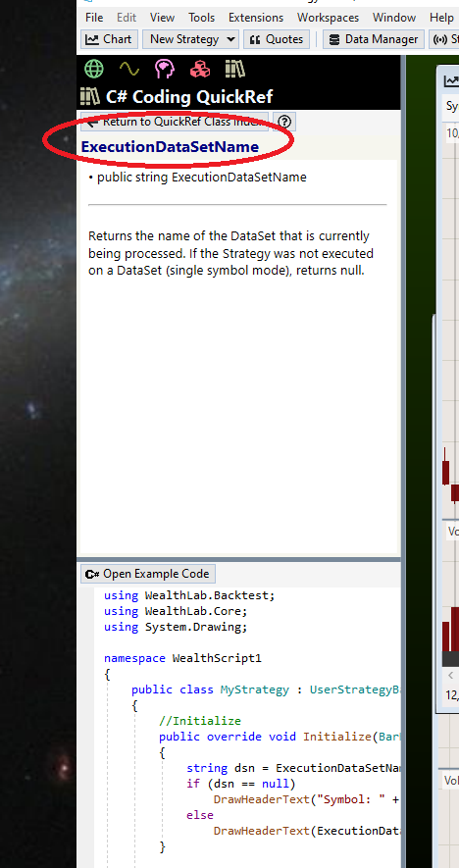This screenshot has width=459, height=868.
Task: Open the View menu
Action: pos(162,18)
